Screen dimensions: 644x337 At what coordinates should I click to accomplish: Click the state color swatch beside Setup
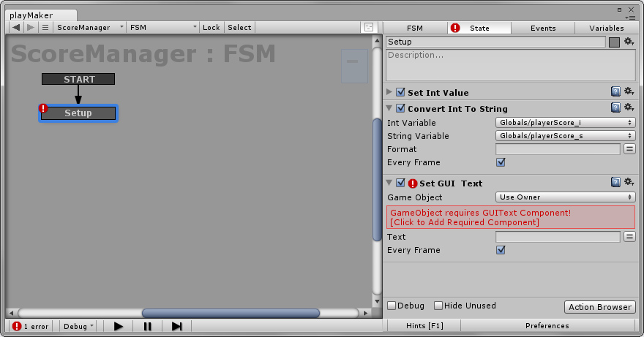(614, 42)
